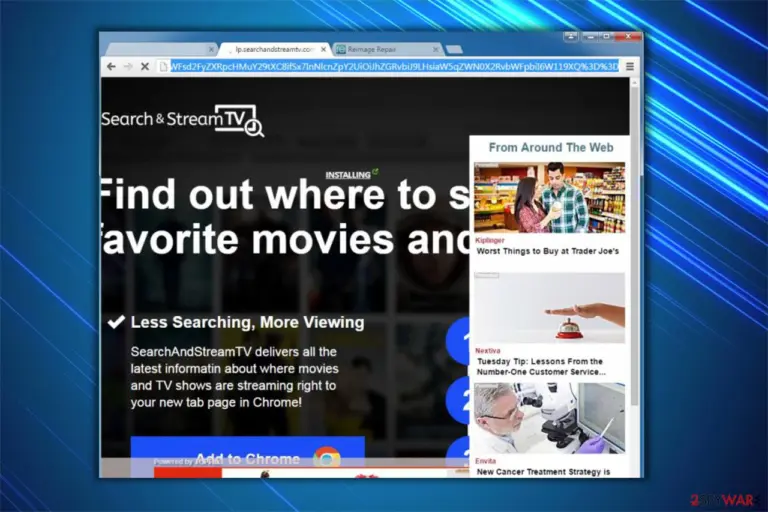Click the highlighted URL in the address bar
Viewport: 768px width, 512px height.
(394, 66)
